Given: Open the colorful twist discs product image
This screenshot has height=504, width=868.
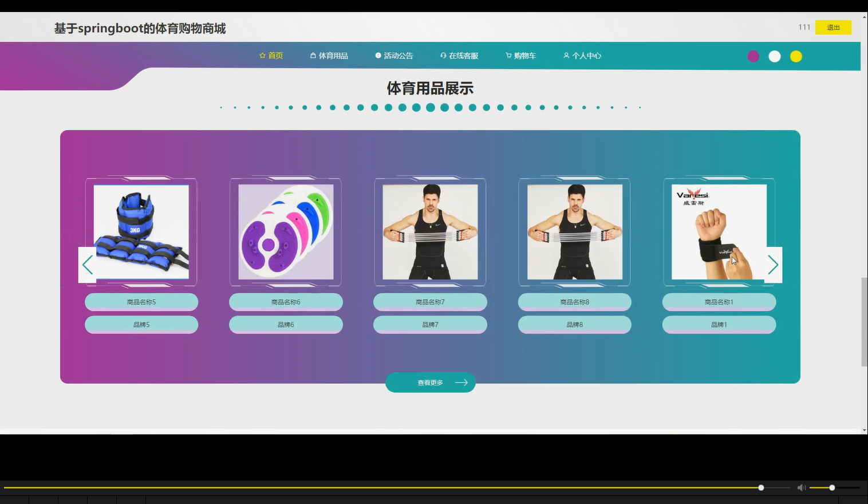Looking at the screenshot, I should pos(286,232).
